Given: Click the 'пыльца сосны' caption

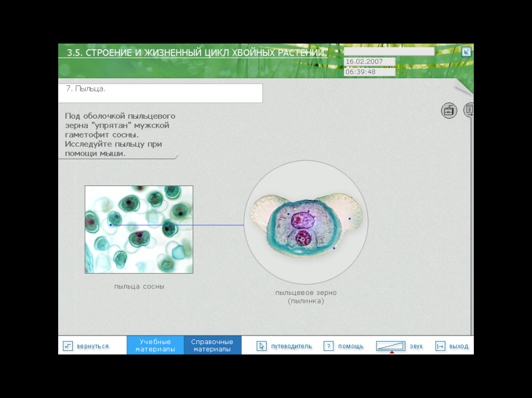Looking at the screenshot, I should [139, 287].
